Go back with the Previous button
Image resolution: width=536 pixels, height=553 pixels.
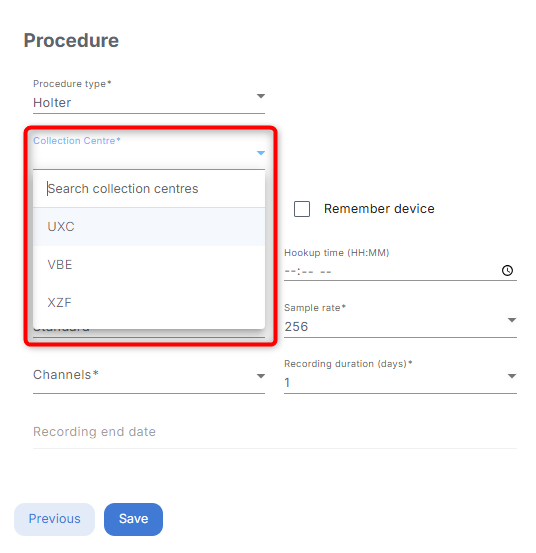54,519
